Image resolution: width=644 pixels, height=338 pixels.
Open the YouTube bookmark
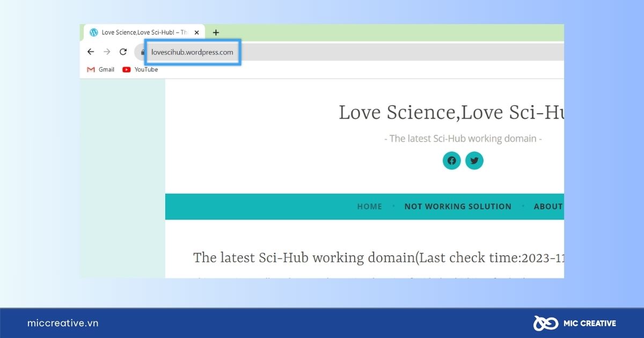pyautogui.click(x=140, y=69)
